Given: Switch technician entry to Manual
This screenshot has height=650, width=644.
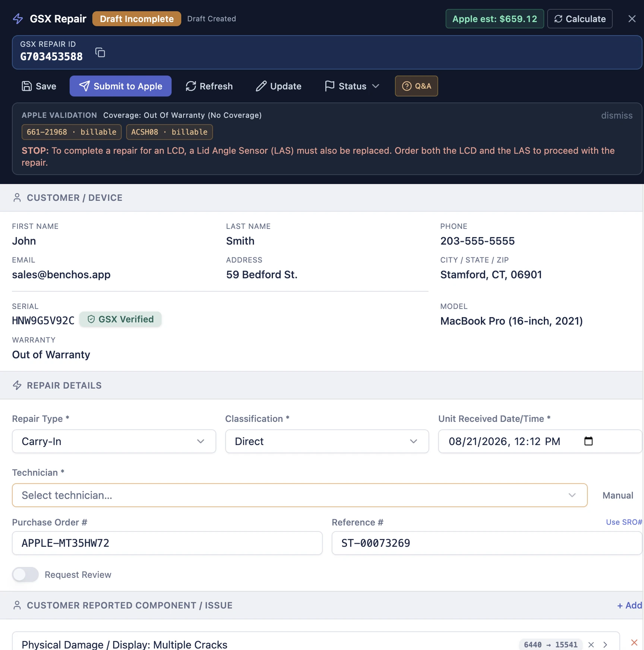Looking at the screenshot, I should [x=618, y=495].
